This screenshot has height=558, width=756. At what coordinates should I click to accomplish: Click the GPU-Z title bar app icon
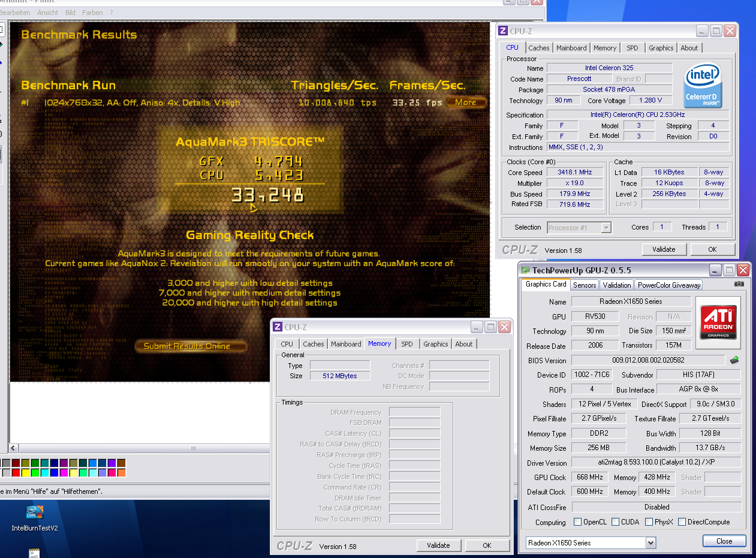[526, 270]
